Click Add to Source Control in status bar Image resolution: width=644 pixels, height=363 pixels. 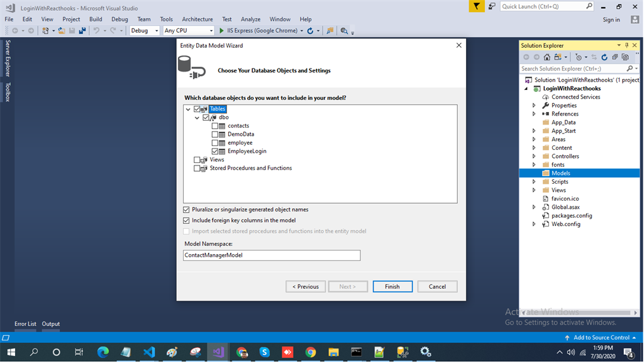tap(601, 338)
